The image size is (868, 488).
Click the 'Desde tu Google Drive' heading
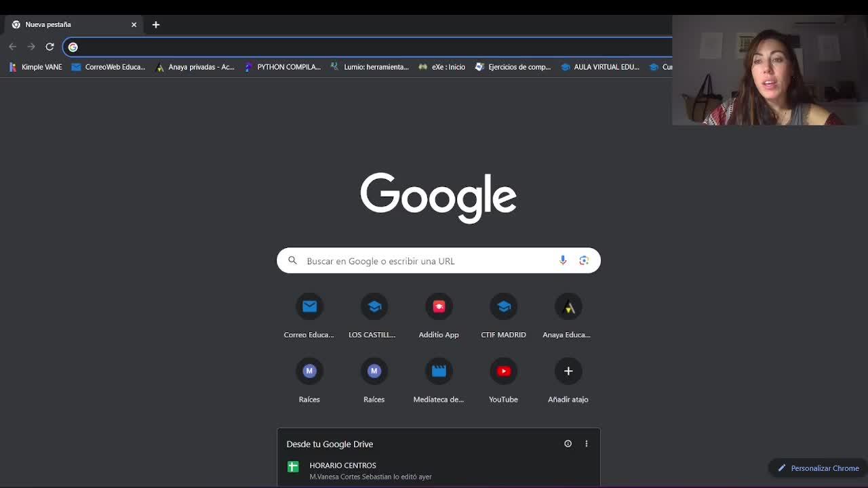click(x=330, y=444)
